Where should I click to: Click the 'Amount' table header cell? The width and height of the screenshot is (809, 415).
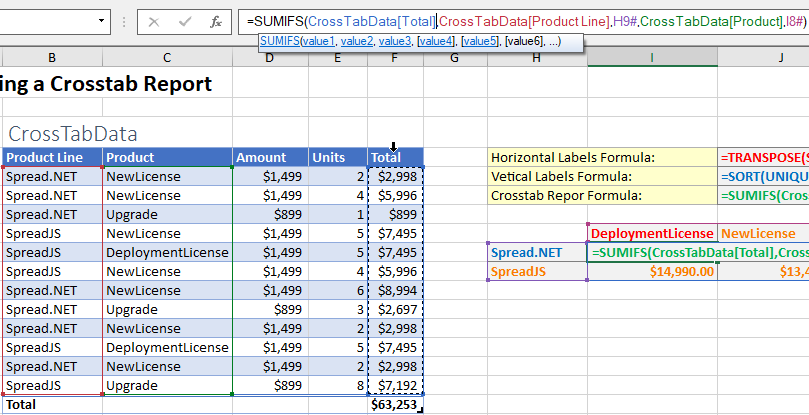point(270,157)
